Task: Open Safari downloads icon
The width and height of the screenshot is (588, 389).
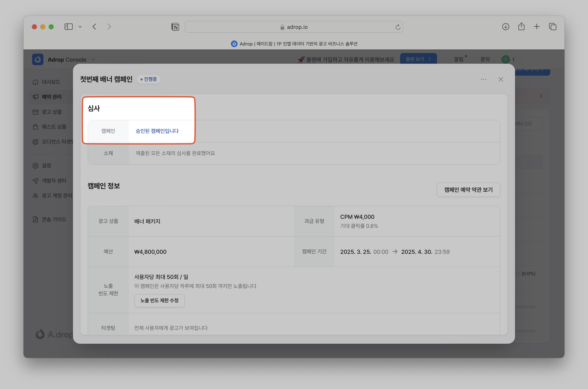Action: pos(506,27)
